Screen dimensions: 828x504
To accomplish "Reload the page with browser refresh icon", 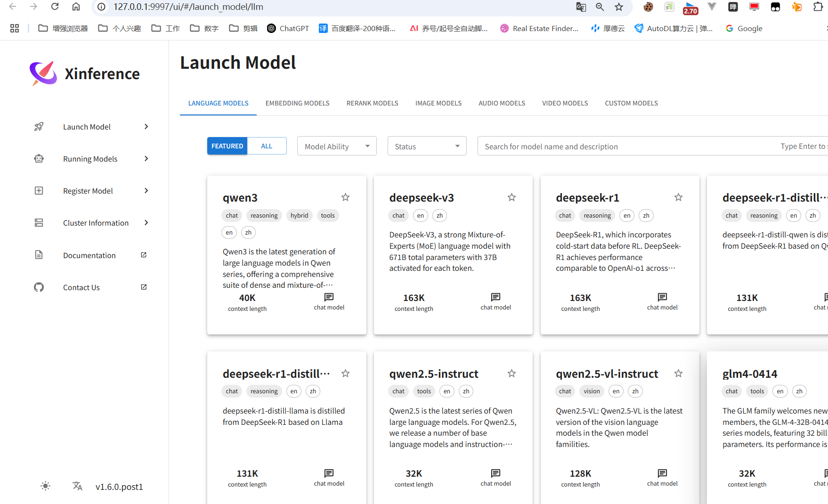I will [x=55, y=7].
